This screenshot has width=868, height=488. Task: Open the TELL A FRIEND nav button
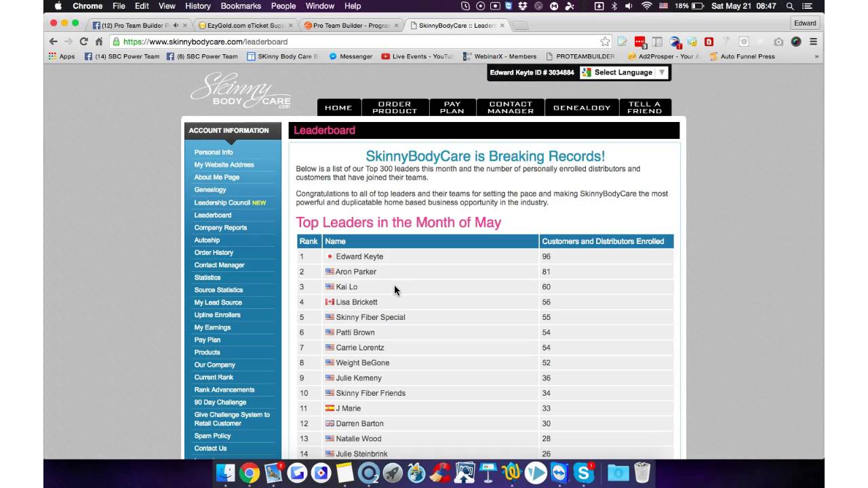pyautogui.click(x=645, y=107)
